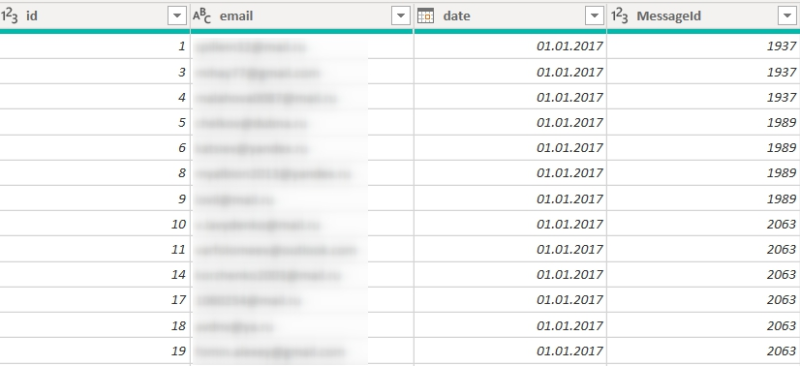This screenshot has height=366, width=800.
Task: Select the id cell showing 4
Action: coord(95,97)
